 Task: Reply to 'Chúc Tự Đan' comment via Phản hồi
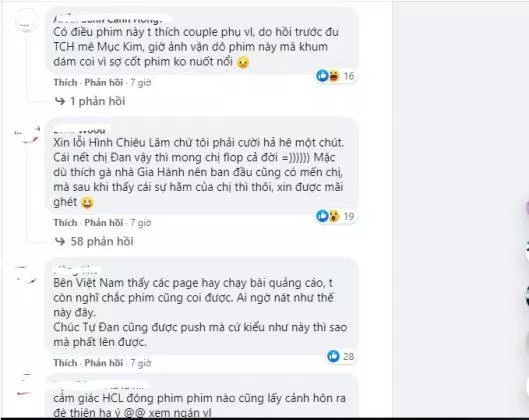(x=103, y=363)
